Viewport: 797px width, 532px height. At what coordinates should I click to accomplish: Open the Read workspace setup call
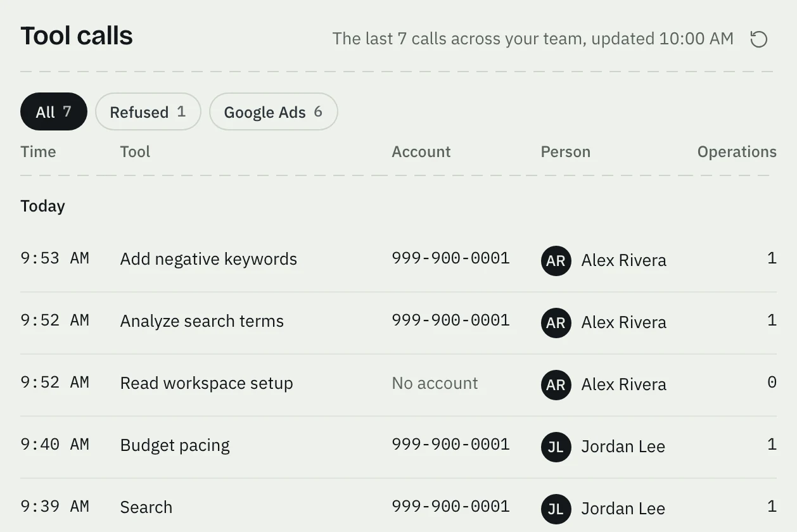click(x=398, y=384)
